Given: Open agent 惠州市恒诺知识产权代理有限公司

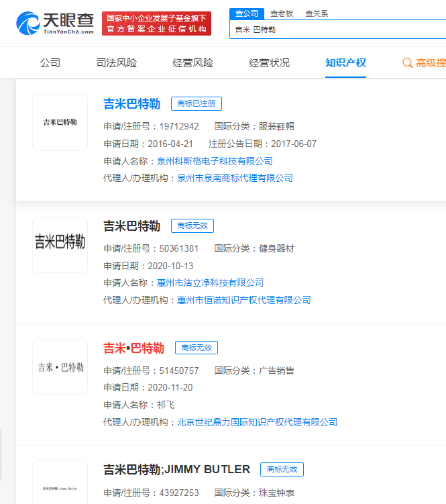Looking at the screenshot, I should coord(244,300).
